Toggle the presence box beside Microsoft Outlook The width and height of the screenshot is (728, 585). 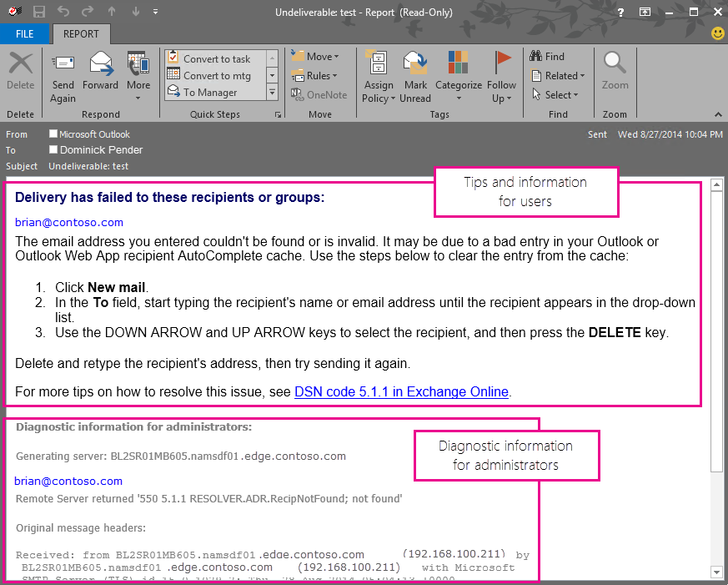point(53,134)
